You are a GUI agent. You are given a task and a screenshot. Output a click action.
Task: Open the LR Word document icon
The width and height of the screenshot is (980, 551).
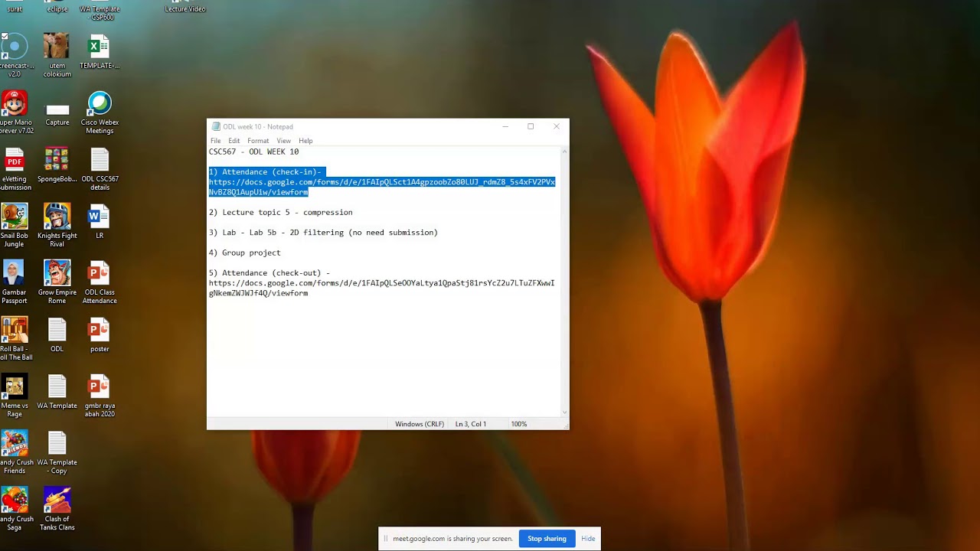pos(100,222)
